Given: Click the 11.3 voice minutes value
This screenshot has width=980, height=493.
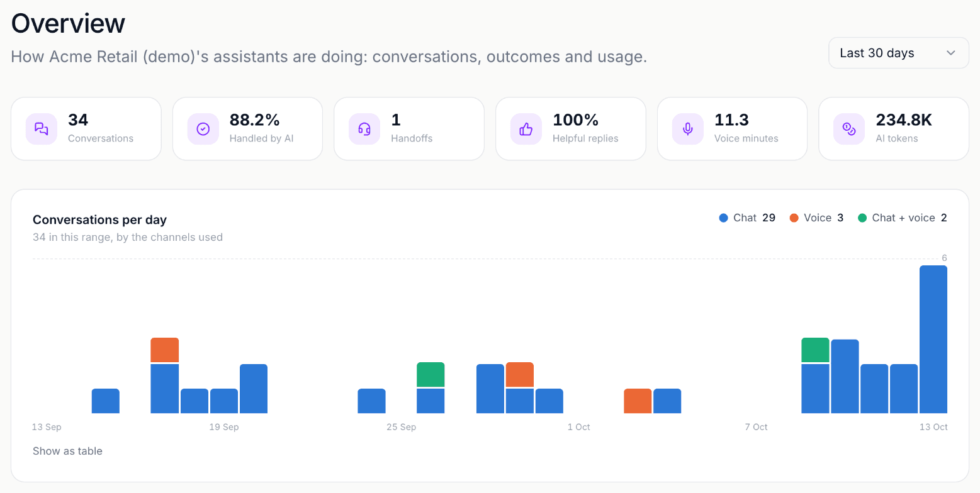Looking at the screenshot, I should pos(731,119).
